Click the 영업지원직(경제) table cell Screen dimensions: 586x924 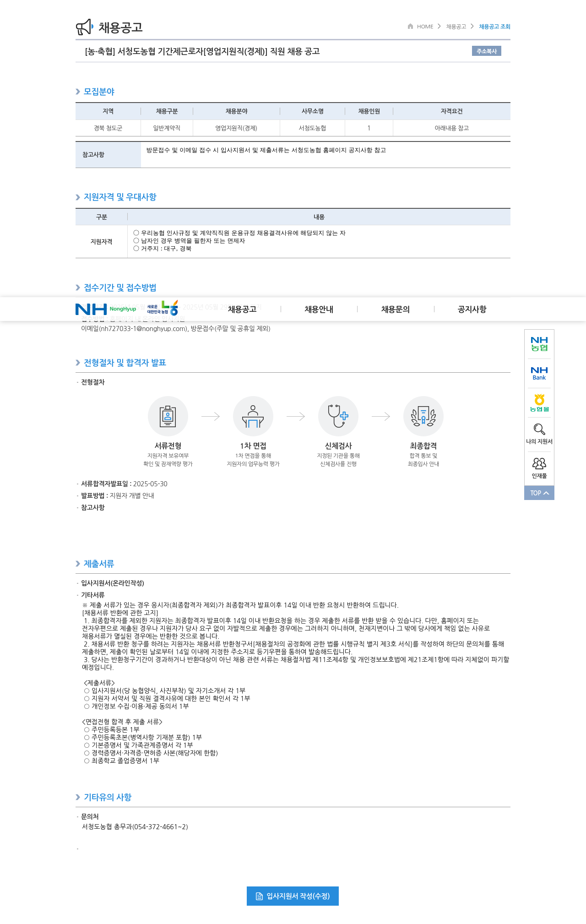coord(236,128)
